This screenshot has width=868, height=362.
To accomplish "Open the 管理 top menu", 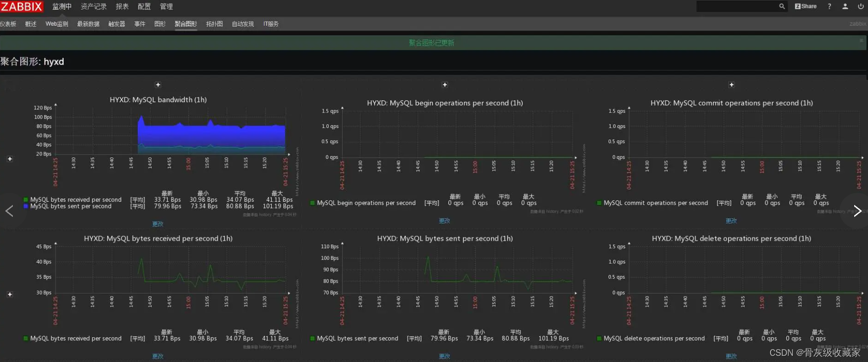I will point(166,7).
